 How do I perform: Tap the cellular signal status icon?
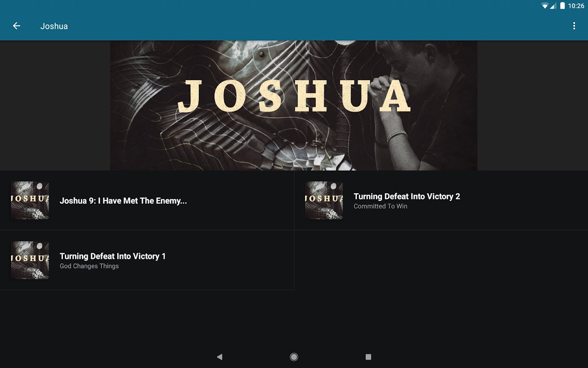click(x=554, y=6)
